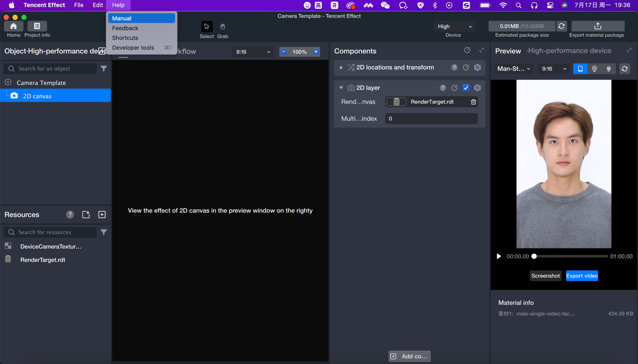Activate the Grab hand tool

(x=223, y=26)
